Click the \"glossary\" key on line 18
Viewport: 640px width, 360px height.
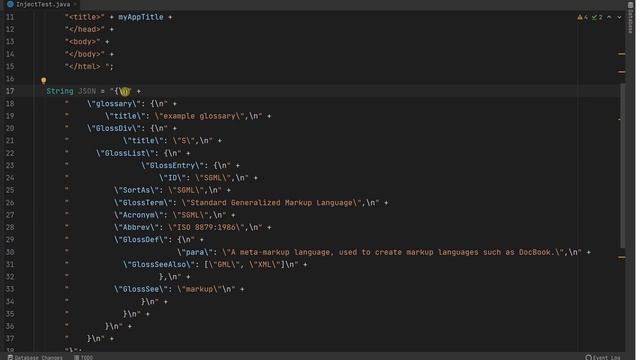pyautogui.click(x=114, y=104)
